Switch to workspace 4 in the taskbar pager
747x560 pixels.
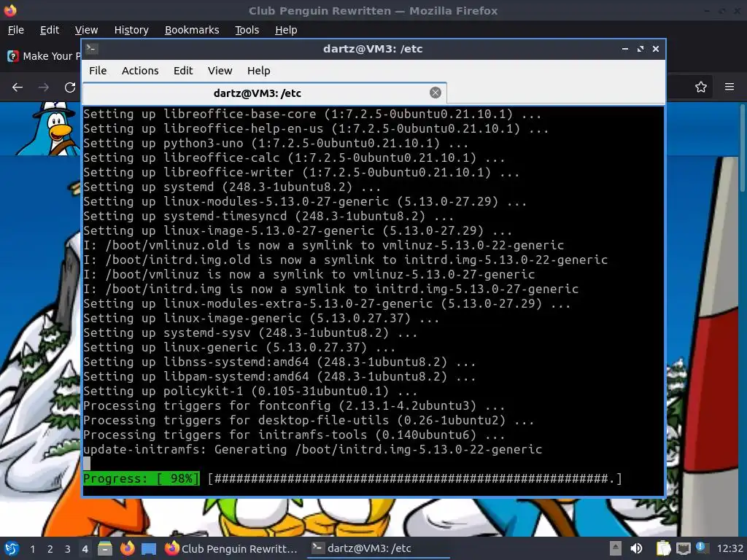click(85, 549)
